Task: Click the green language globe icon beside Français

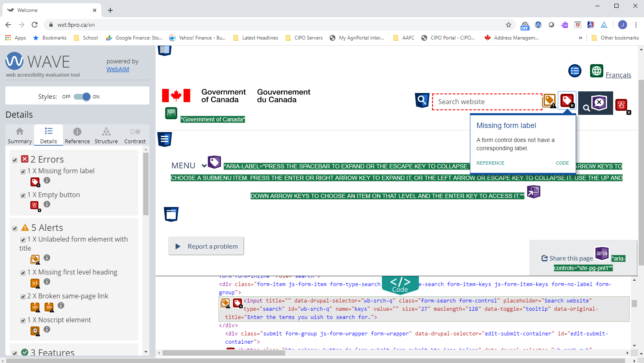Action: [597, 71]
